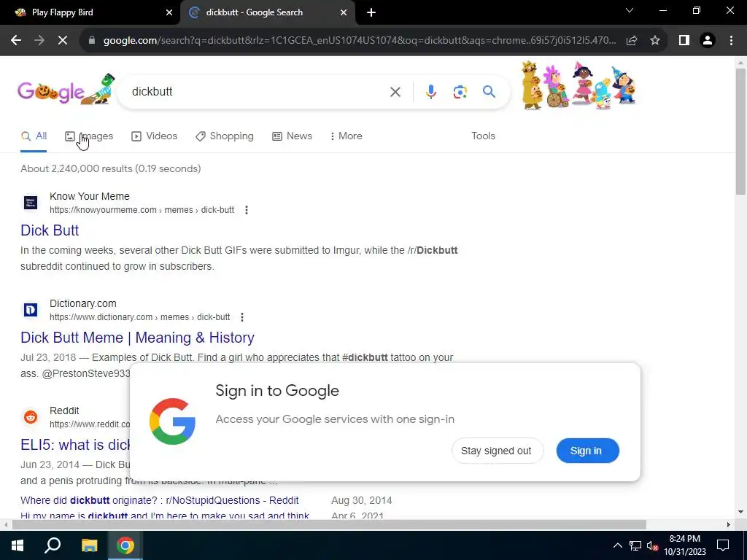This screenshot has width=747, height=560.
Task: Open the tab search chevron
Action: tap(630, 10)
